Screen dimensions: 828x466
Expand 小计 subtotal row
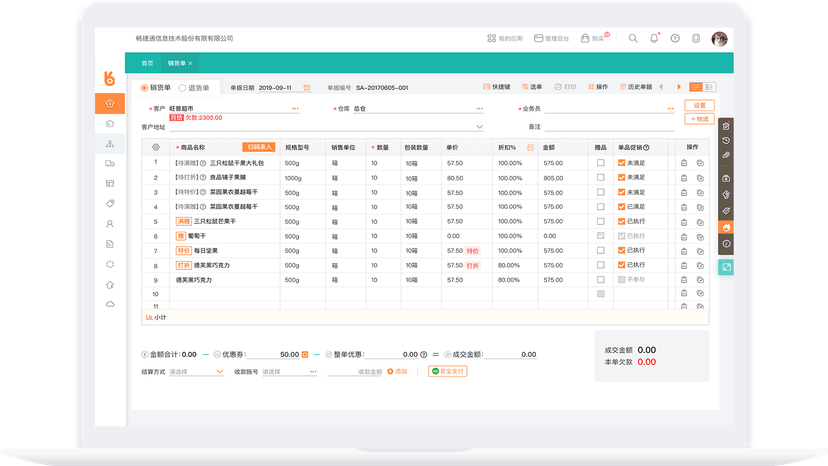coord(156,318)
